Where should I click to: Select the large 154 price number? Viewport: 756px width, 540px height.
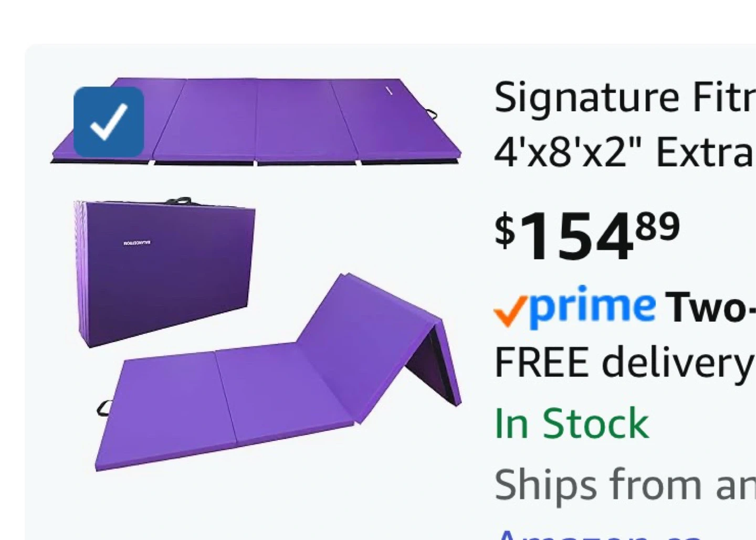[x=577, y=237]
